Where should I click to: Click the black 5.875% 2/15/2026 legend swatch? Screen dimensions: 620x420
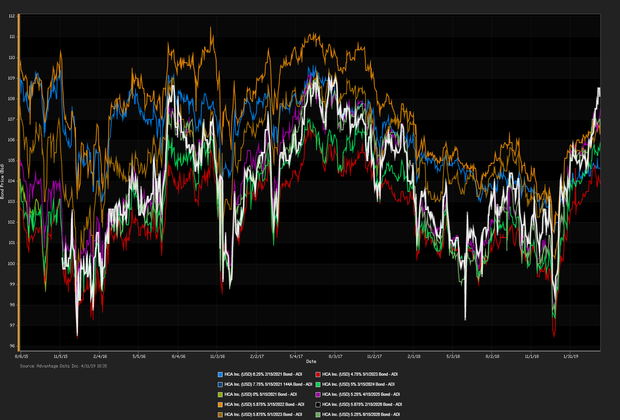tap(318, 405)
